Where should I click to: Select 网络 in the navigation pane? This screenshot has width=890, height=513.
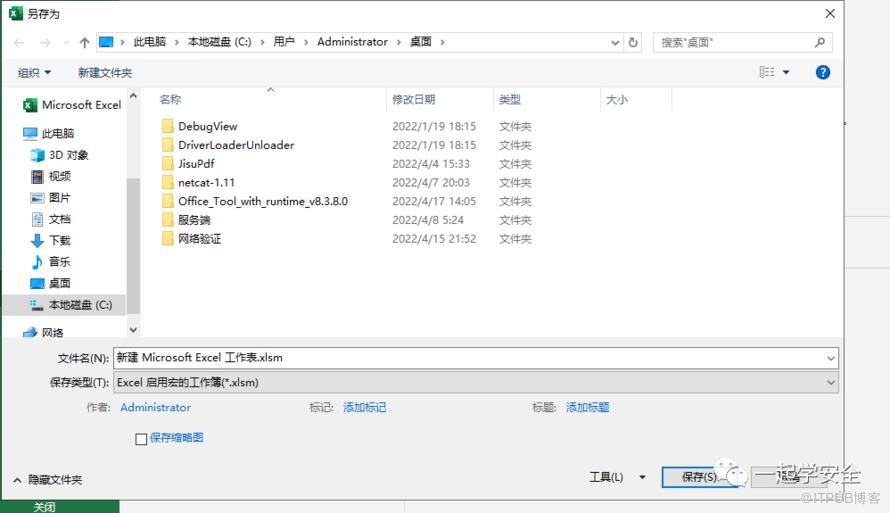[43, 333]
